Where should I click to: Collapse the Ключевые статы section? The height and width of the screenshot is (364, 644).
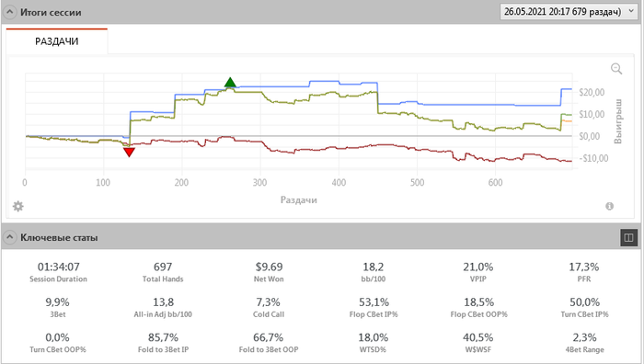tap(9, 237)
